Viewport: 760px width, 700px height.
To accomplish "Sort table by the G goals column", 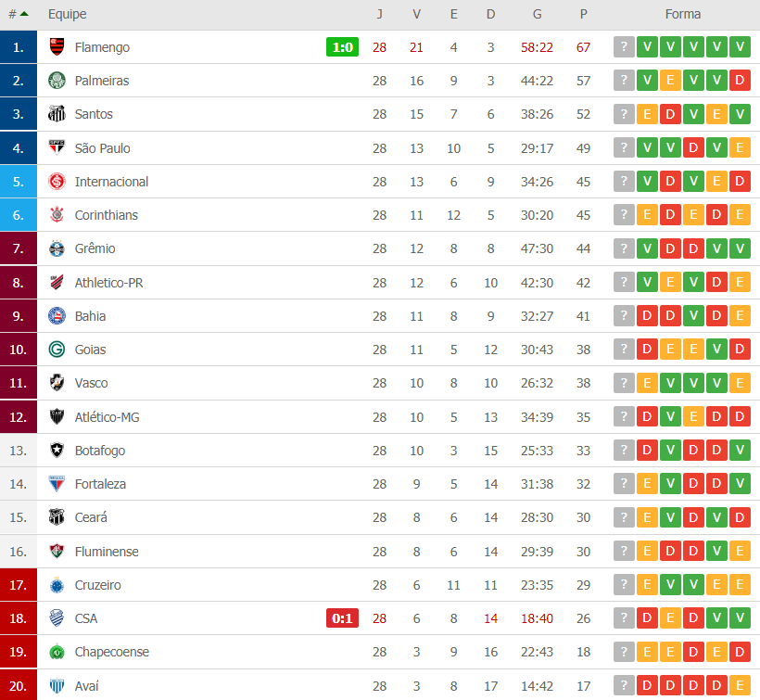I will (x=538, y=14).
